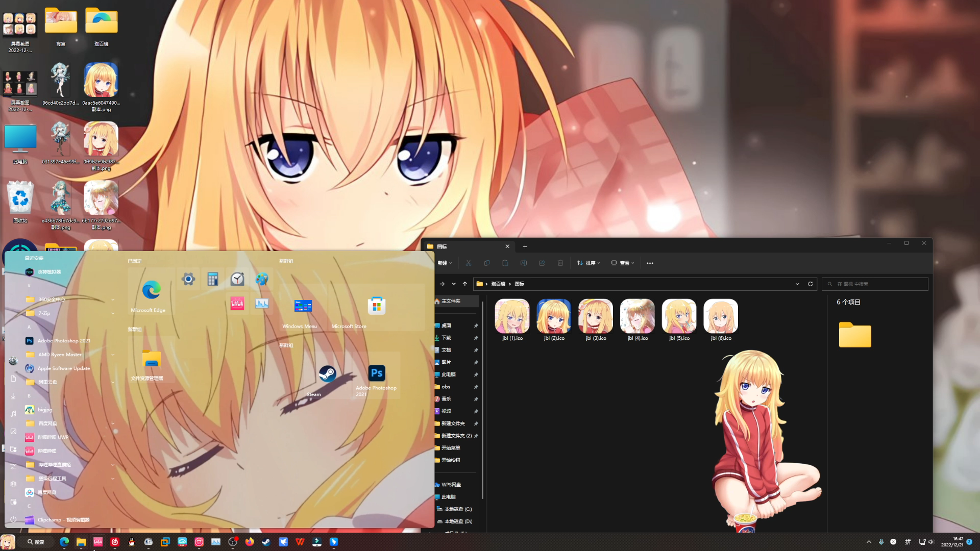Expand the 360安全中心 folder in app list
Viewport: 980px width, 551px height.
coord(112,299)
